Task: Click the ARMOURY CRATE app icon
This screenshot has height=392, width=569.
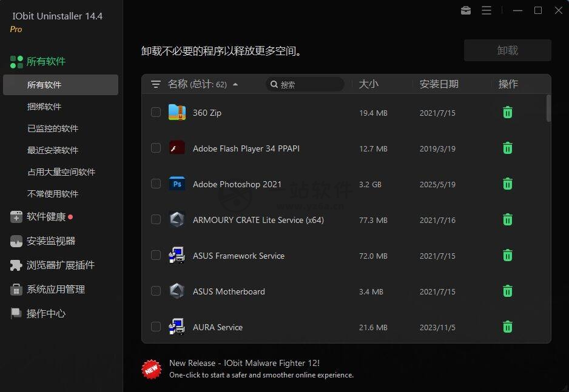Action: pyautogui.click(x=177, y=219)
